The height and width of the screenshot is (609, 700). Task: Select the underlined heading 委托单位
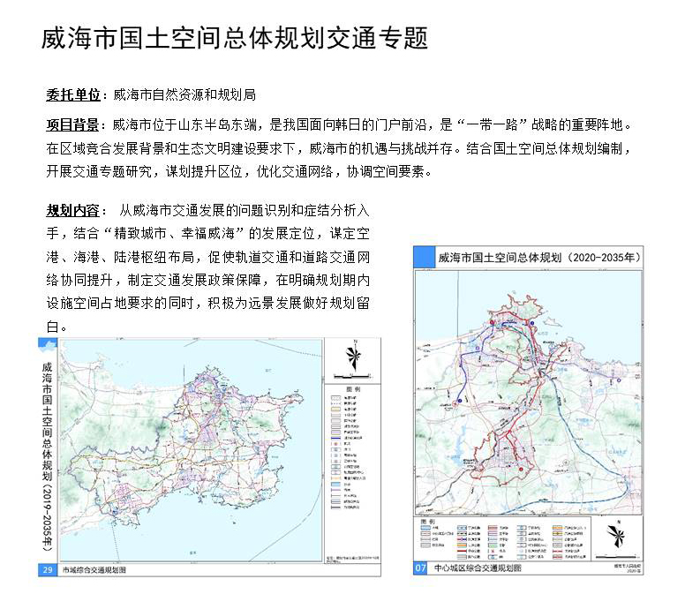tap(73, 94)
